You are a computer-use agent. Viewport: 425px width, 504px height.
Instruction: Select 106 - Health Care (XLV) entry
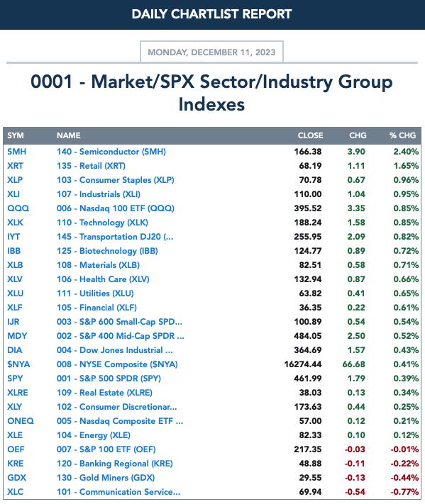103,279
